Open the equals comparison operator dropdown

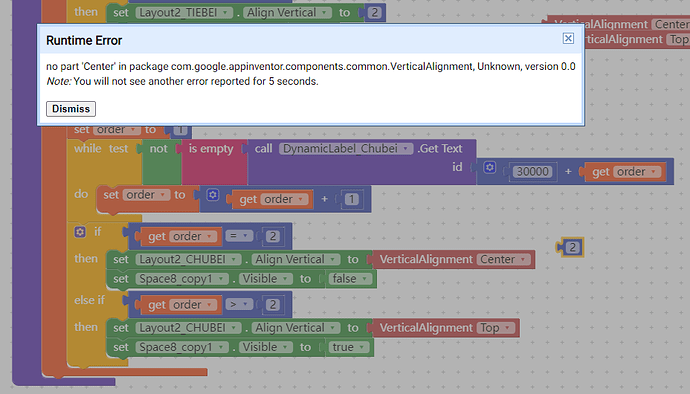239,236
